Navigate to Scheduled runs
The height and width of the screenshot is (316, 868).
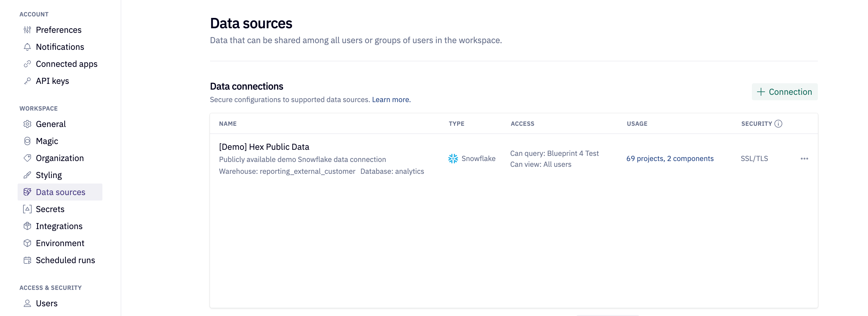pyautogui.click(x=65, y=260)
